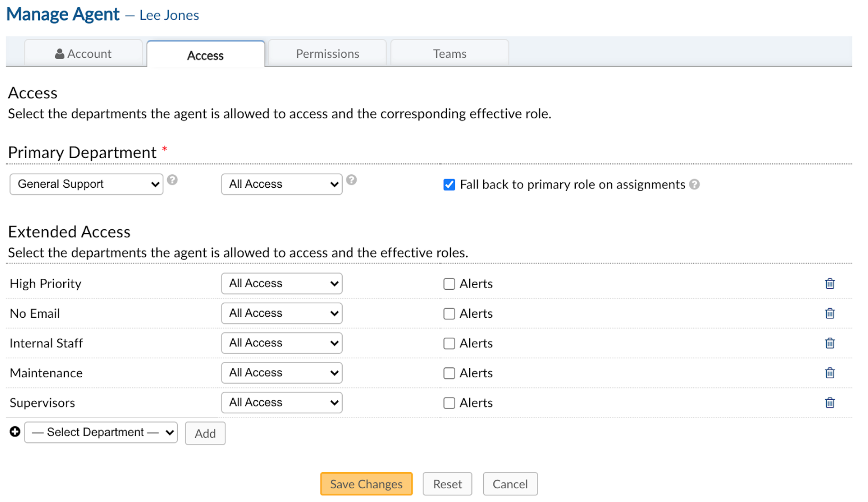Click the Reset button
The width and height of the screenshot is (868, 502).
coord(447,483)
